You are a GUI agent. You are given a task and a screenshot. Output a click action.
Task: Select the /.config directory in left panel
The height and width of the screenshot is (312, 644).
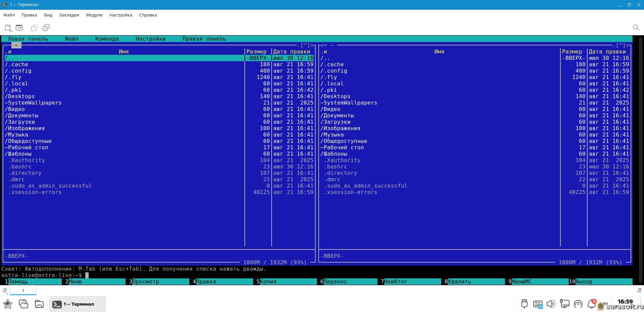coord(18,71)
